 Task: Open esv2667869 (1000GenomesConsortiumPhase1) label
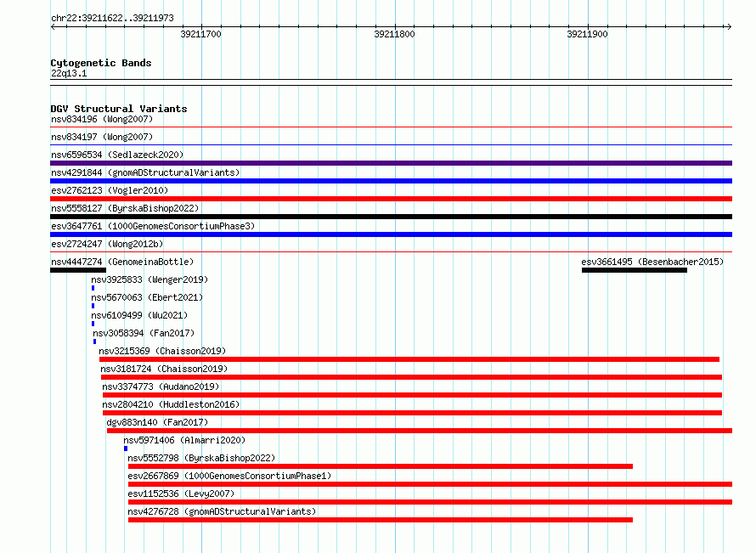click(229, 476)
